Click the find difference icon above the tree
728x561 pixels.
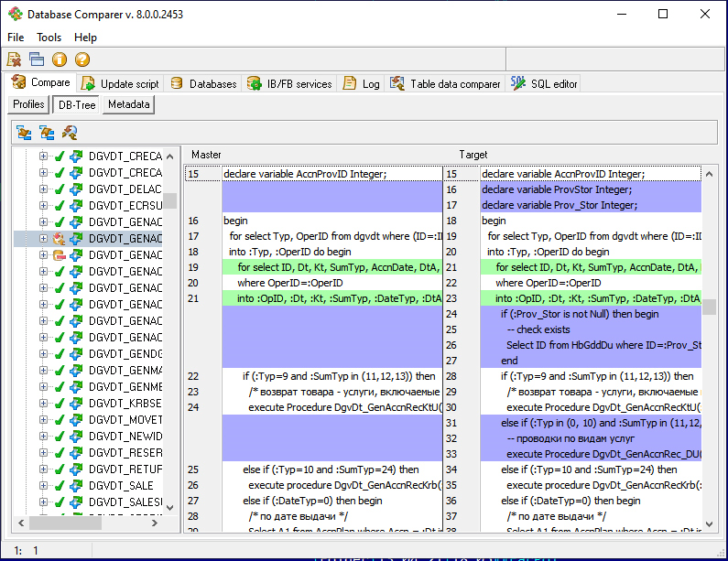[x=70, y=133]
